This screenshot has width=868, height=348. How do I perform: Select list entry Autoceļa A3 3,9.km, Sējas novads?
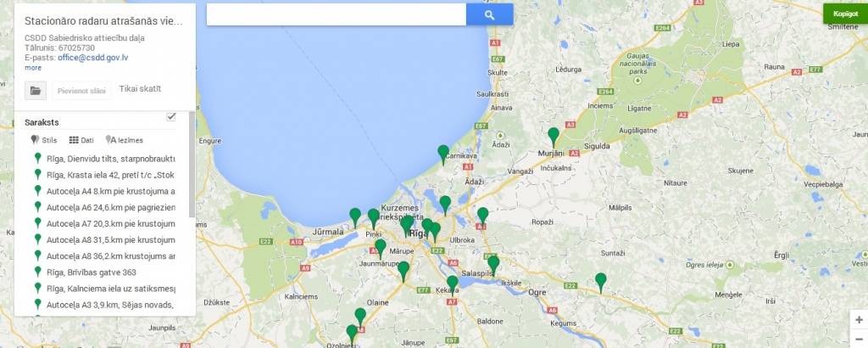point(104,305)
